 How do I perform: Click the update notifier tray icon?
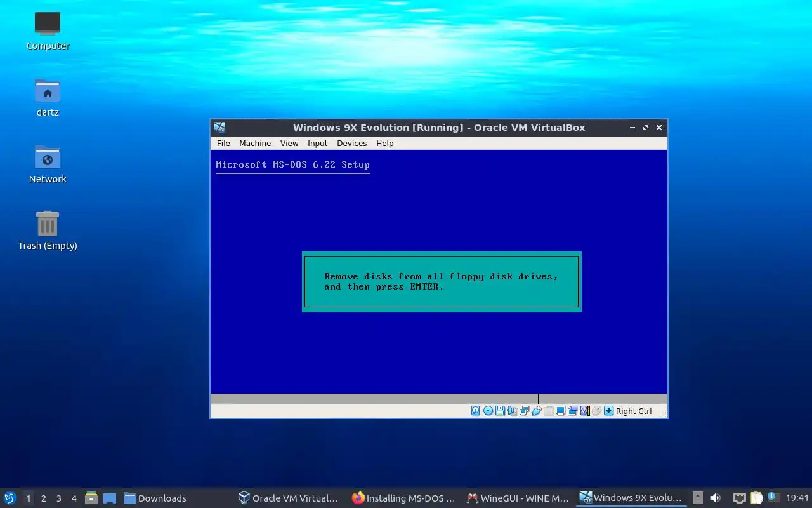click(773, 497)
